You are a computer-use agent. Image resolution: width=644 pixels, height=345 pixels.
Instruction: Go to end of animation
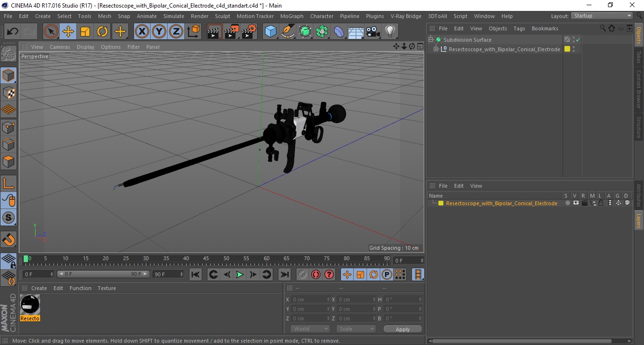coord(284,274)
